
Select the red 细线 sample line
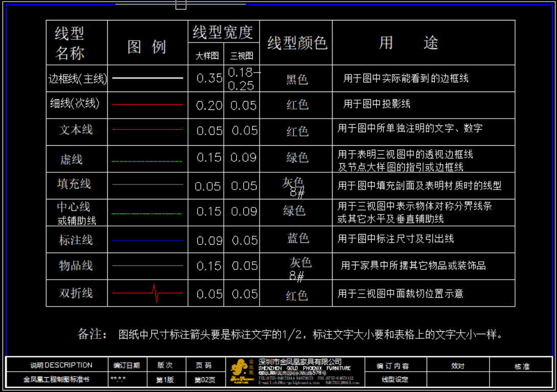[x=147, y=104]
